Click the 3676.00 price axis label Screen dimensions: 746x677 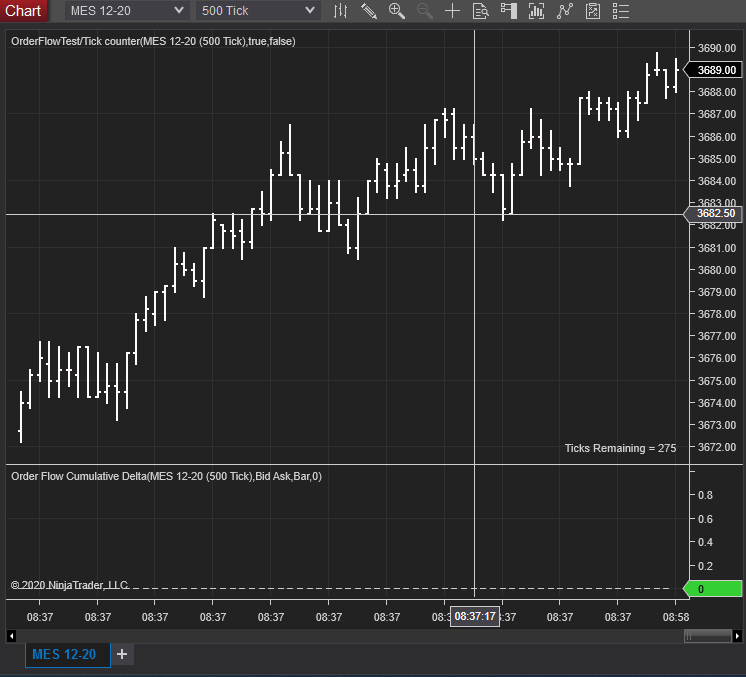[717, 358]
